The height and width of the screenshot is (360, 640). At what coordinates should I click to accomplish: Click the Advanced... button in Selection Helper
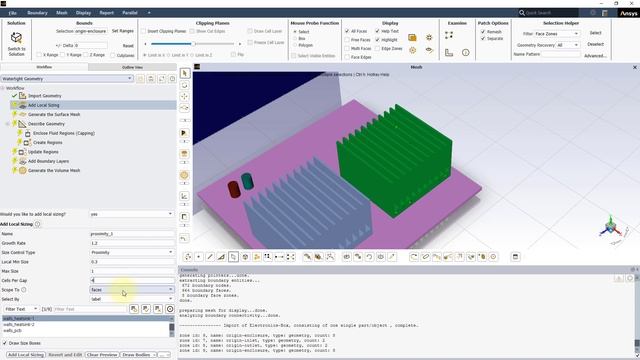(x=596, y=56)
